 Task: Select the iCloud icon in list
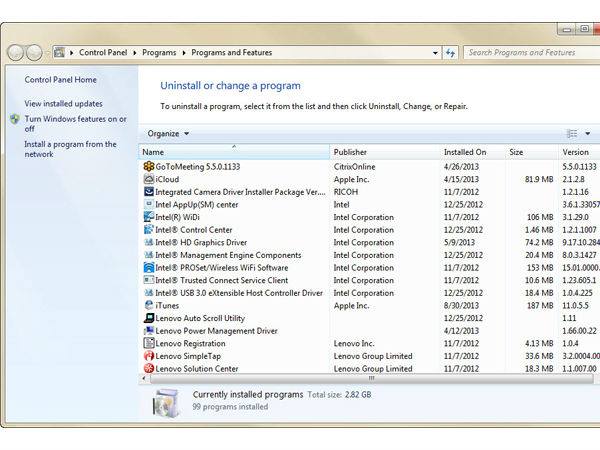pos(149,179)
